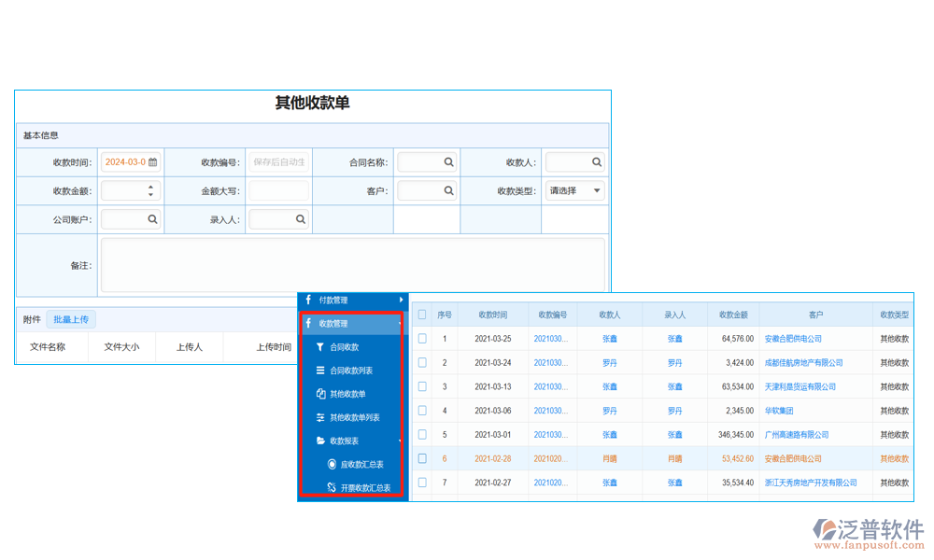934x560 pixels.
Task: Click the 收款金额 increment stepper arrow
Action: click(150, 185)
